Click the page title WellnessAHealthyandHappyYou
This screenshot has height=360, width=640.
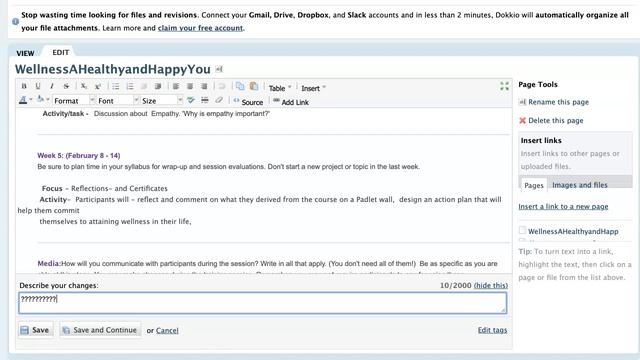[x=113, y=69]
